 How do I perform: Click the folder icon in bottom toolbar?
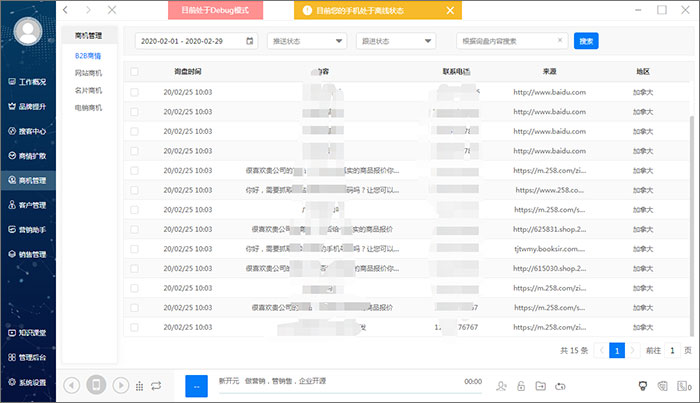[x=540, y=385]
